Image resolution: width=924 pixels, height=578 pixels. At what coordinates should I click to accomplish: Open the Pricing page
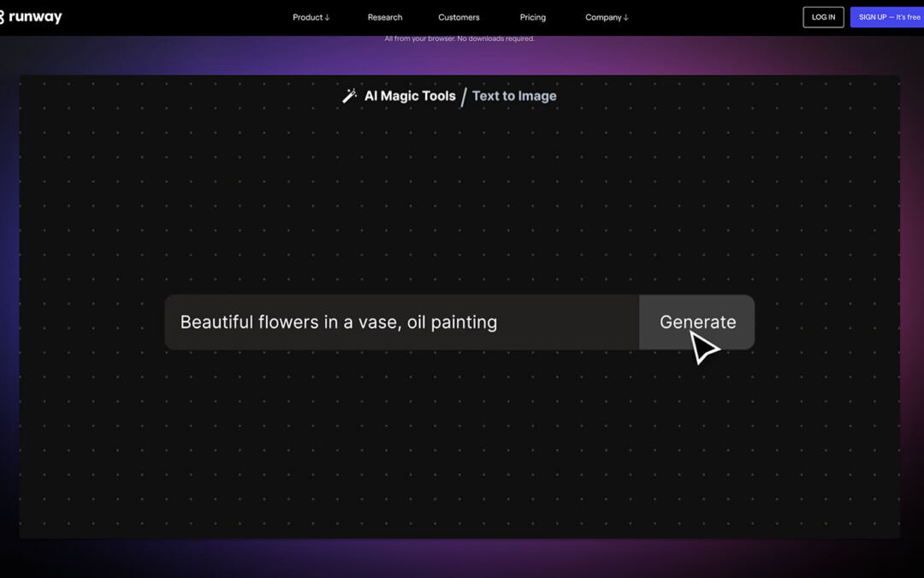tap(532, 17)
